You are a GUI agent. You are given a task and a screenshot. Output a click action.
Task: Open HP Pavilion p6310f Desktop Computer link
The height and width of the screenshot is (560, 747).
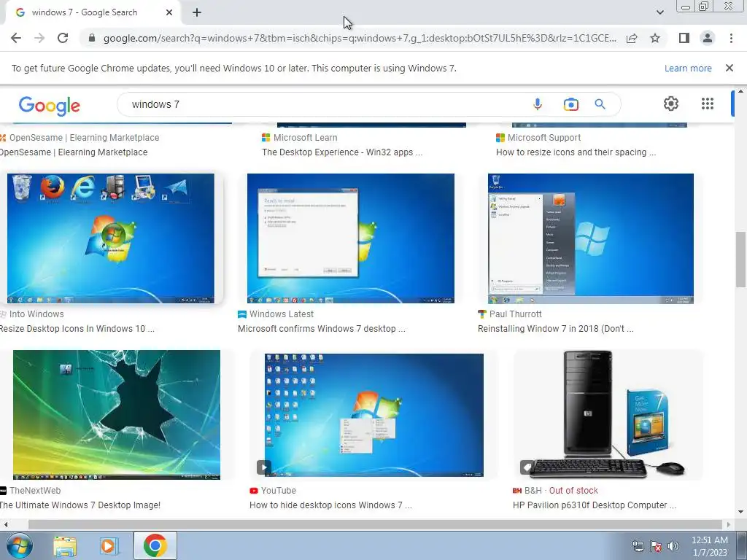595,505
